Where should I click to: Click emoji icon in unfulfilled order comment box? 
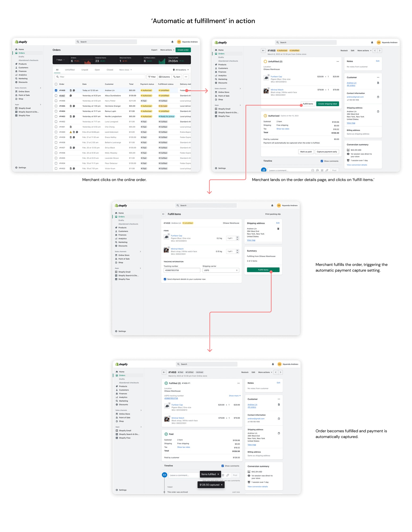[313, 171]
